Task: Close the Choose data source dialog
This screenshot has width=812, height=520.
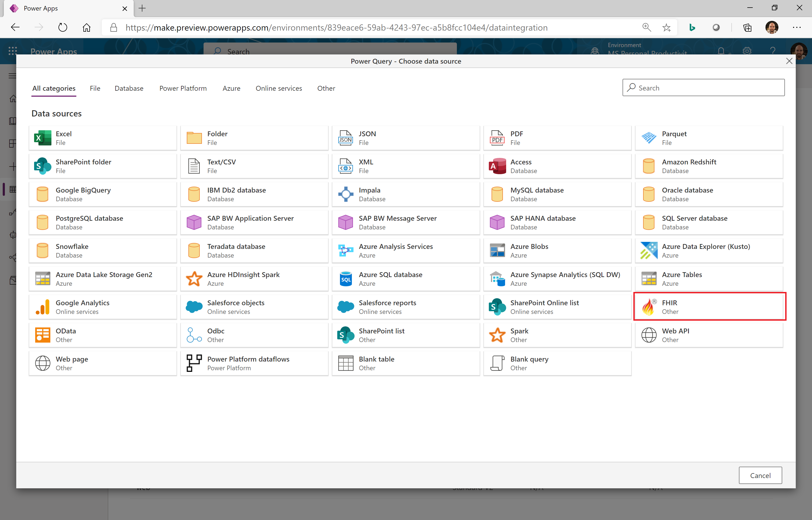Action: 789,61
